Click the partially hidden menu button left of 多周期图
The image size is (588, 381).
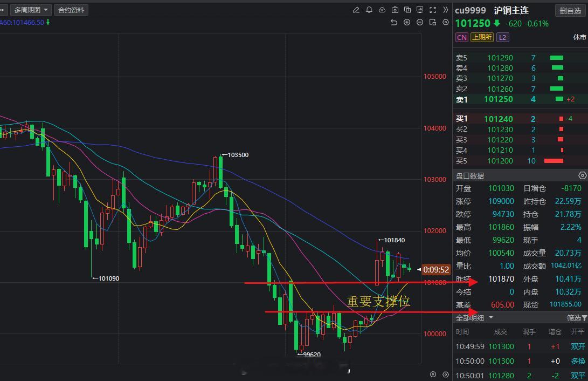[3, 10]
